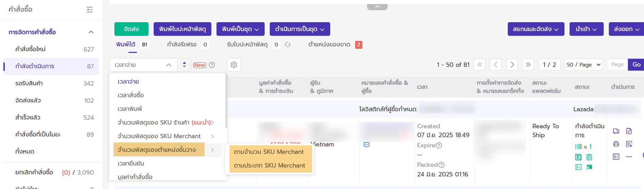644x189 pixels.
Task: Click the refresh icon next to รับใบปะหน้าพัสดุ
Action: point(288,45)
